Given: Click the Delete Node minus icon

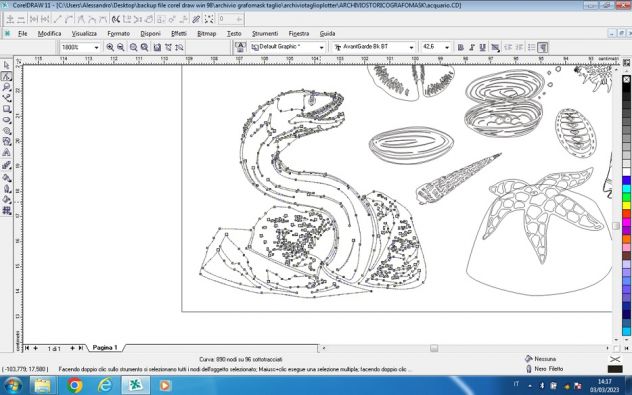Looking at the screenshot, I should 21,19.
